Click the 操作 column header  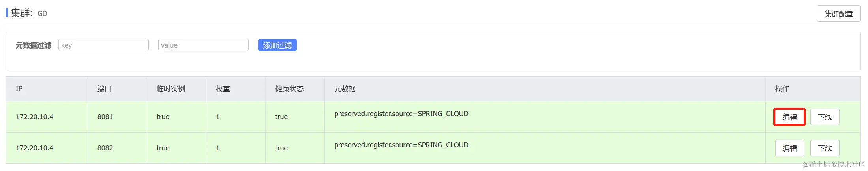[782, 89]
